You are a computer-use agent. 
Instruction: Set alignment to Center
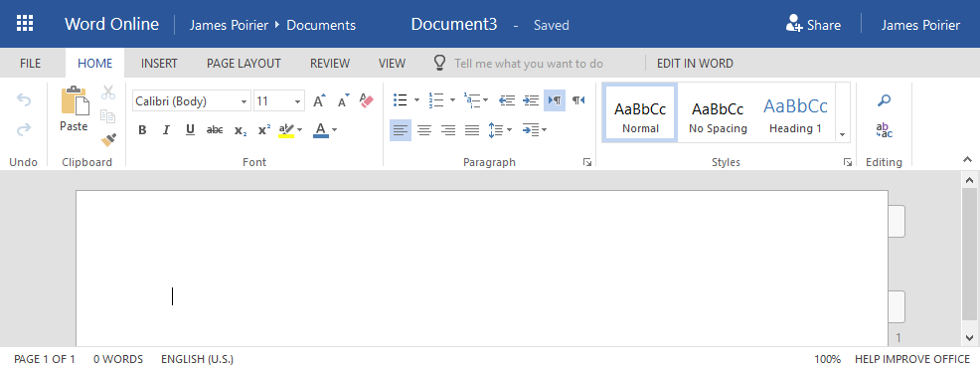coord(424,130)
